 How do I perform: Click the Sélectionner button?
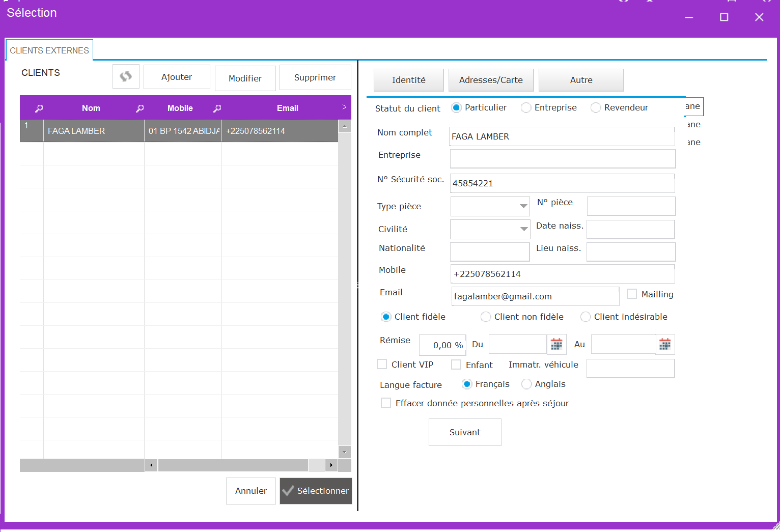316,491
